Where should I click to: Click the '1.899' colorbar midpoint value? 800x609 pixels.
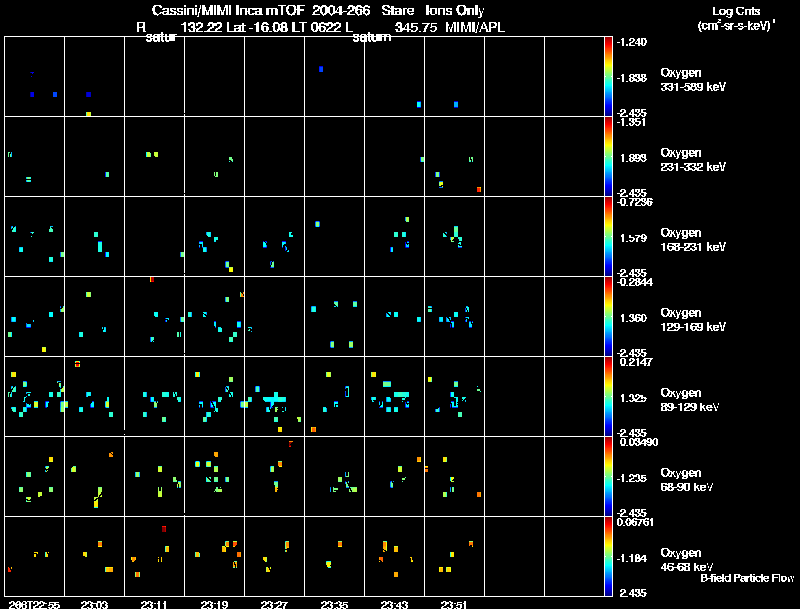point(633,158)
